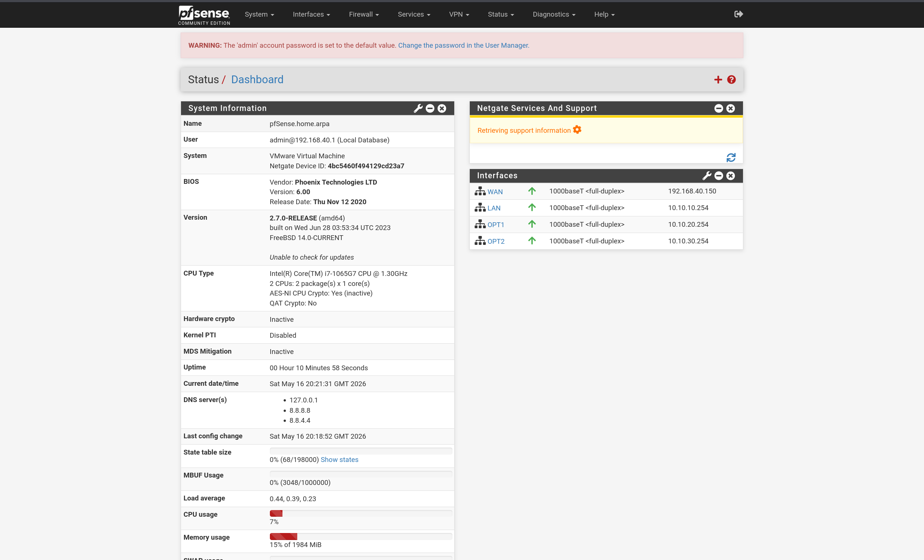Click the Load average value 0.44, 0.39, 0.23

coord(292,499)
